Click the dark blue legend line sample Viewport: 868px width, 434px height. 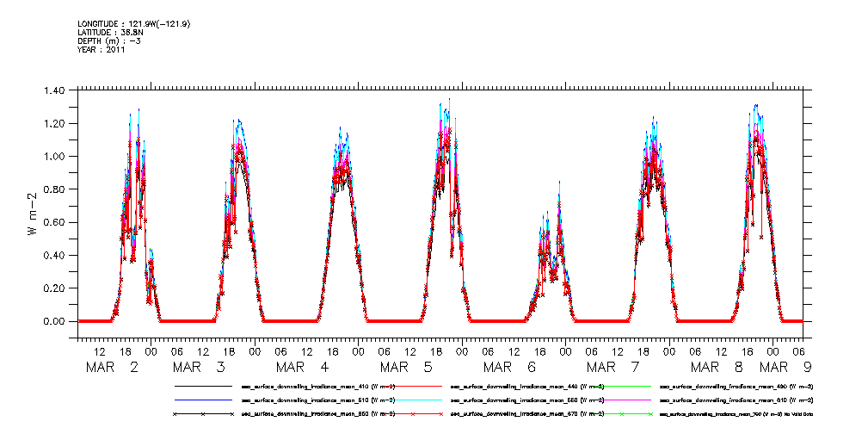pyautogui.click(x=203, y=400)
